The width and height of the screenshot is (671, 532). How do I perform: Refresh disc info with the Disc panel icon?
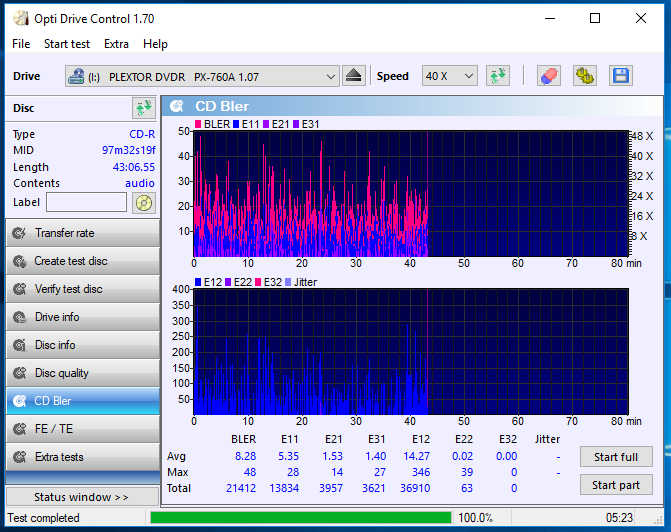(x=144, y=108)
